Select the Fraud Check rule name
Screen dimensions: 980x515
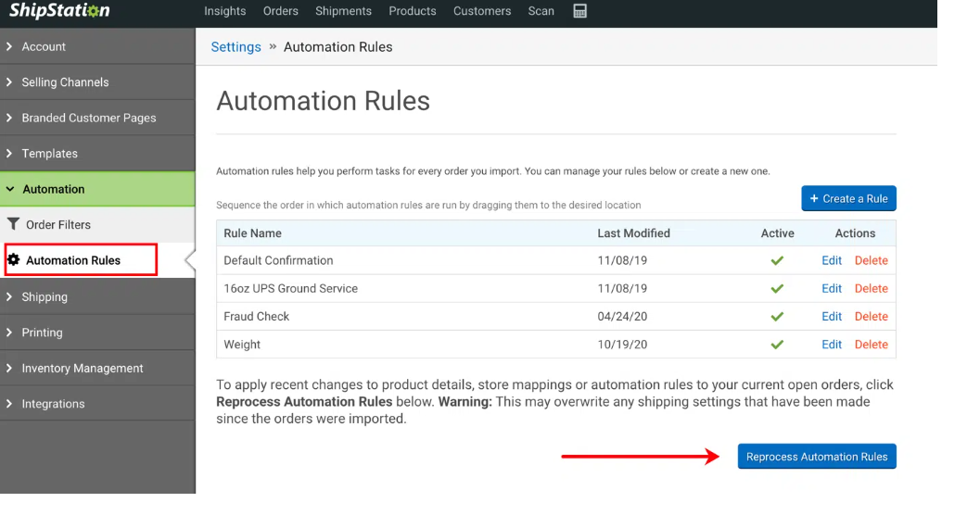point(256,317)
